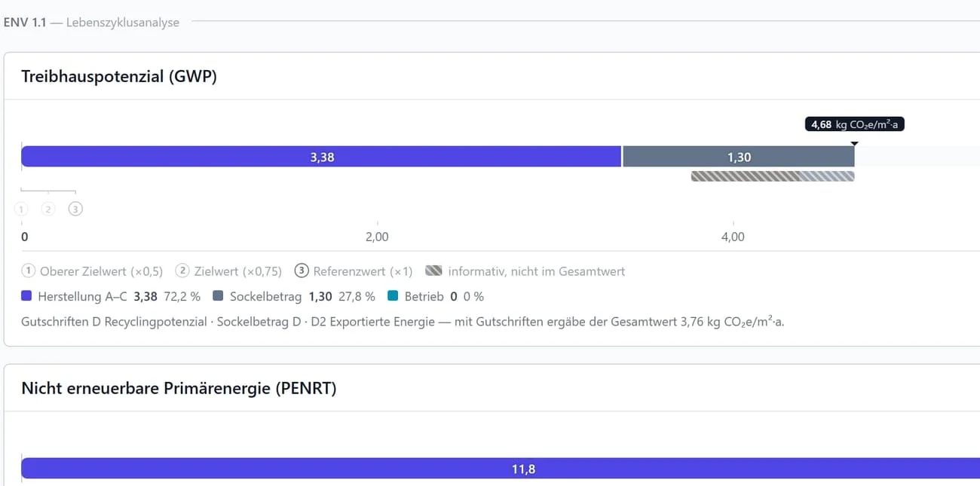Click the 0 % share value for Betrieb
Viewport: 980px width, 486px height.
coord(473,296)
